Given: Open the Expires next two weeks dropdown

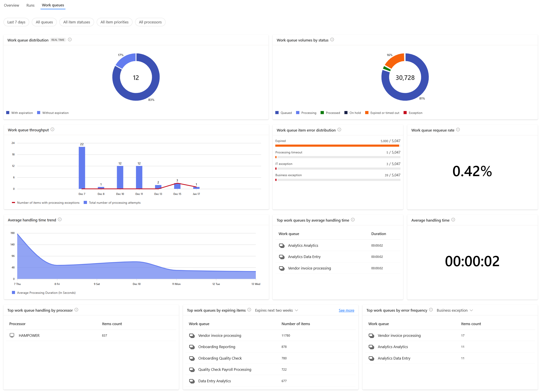Looking at the screenshot, I should pos(276,310).
